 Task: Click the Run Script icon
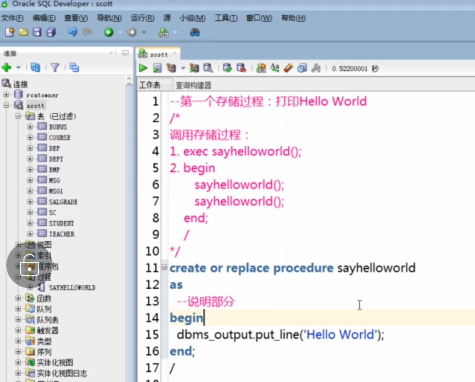(x=157, y=68)
